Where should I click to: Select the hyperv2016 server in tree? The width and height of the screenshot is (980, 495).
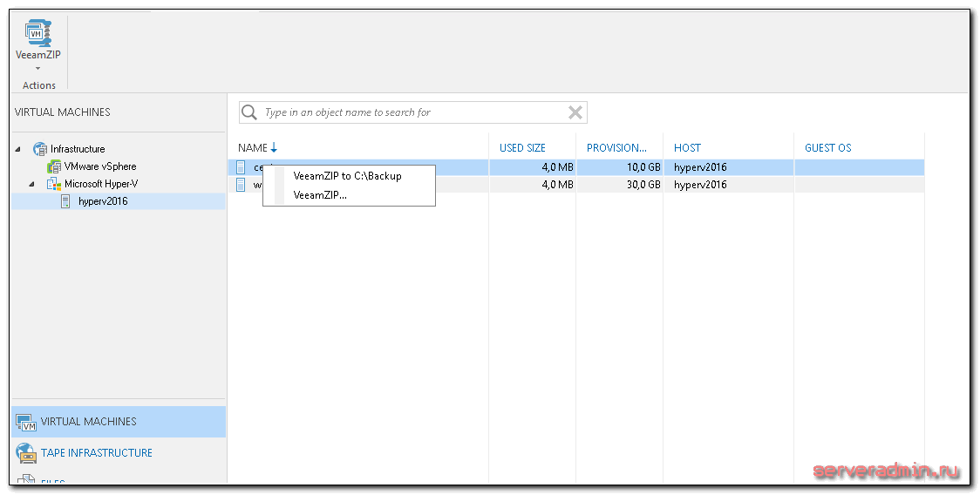tap(102, 201)
